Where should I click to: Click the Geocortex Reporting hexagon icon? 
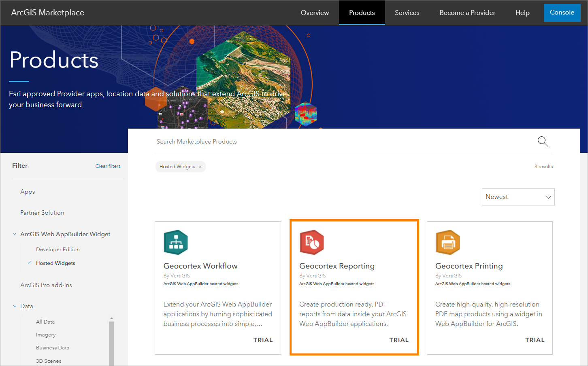click(312, 242)
